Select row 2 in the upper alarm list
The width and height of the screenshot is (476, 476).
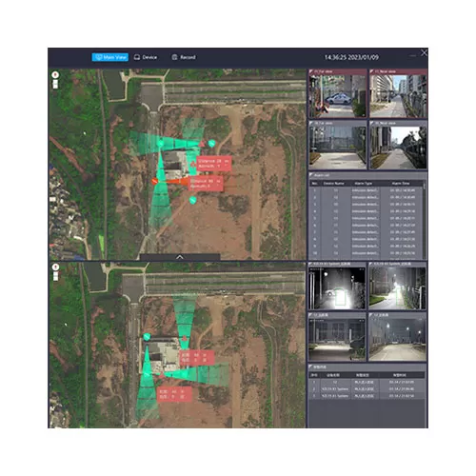click(367, 197)
